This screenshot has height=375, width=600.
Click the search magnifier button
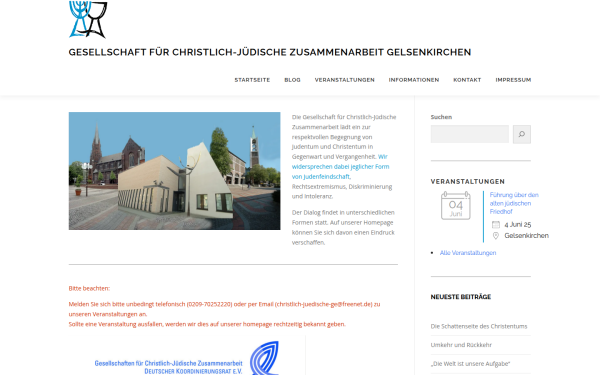pyautogui.click(x=522, y=134)
